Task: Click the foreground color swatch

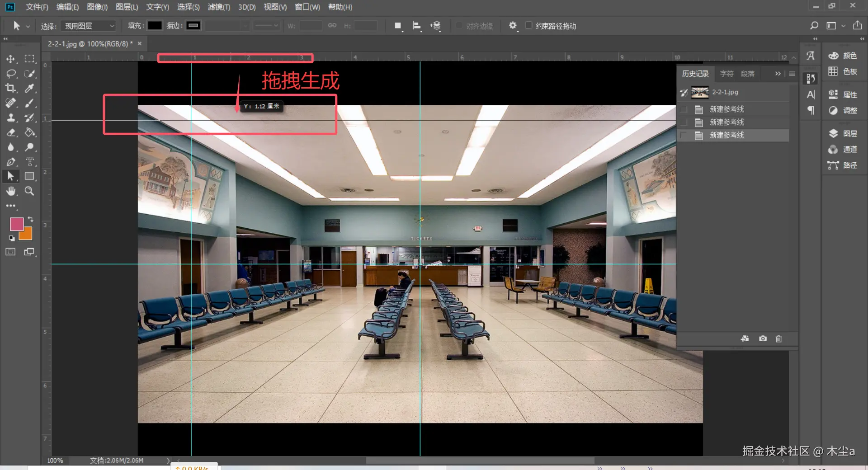Action: pos(16,224)
